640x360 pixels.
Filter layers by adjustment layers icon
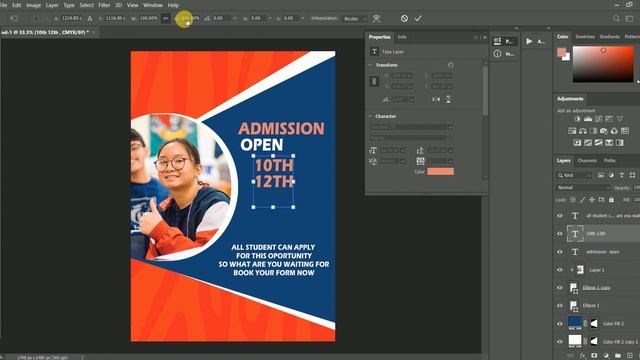click(611, 175)
